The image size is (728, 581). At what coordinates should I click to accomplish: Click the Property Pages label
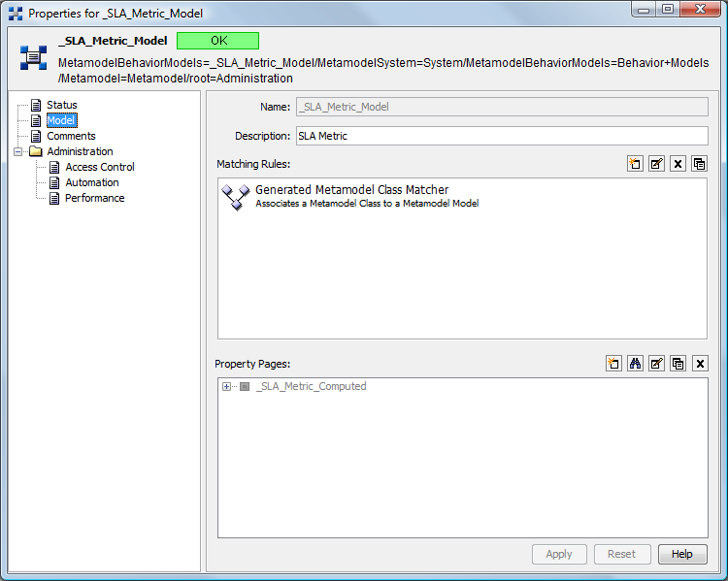252,364
